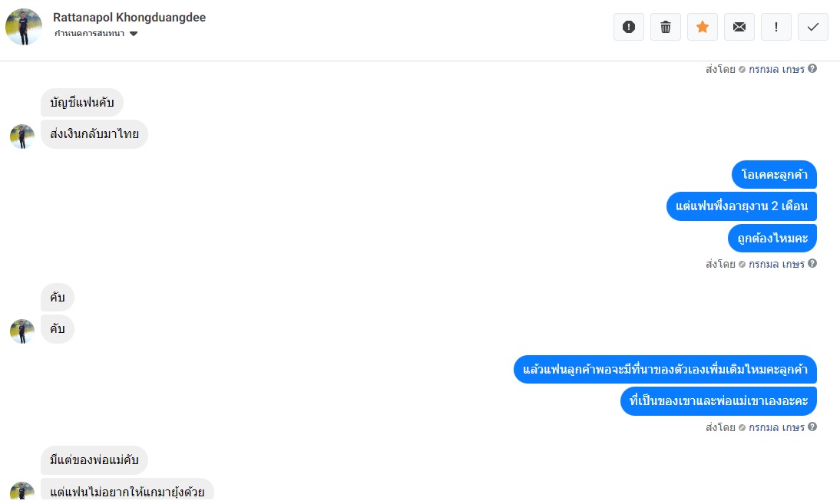Viewport: 840px width, 504px height.
Task: Delete conversation using the trash icon
Action: click(666, 27)
